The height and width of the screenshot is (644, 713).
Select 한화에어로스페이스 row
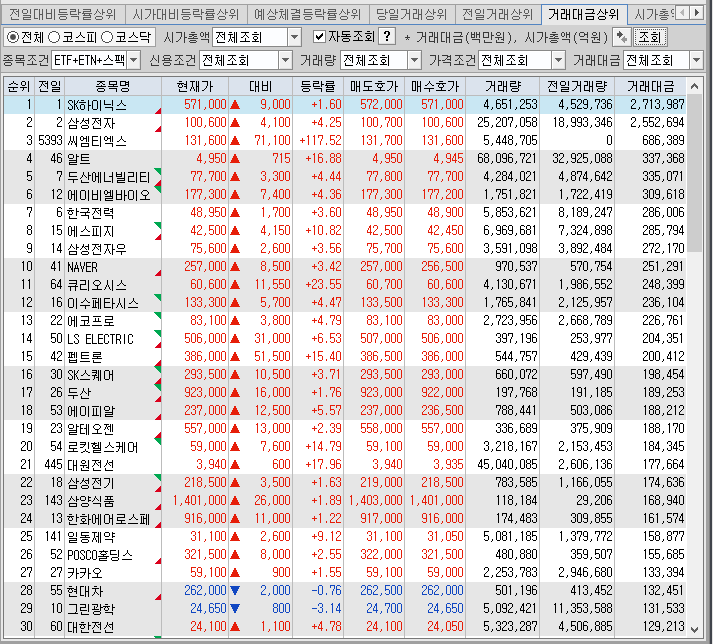pos(345,519)
